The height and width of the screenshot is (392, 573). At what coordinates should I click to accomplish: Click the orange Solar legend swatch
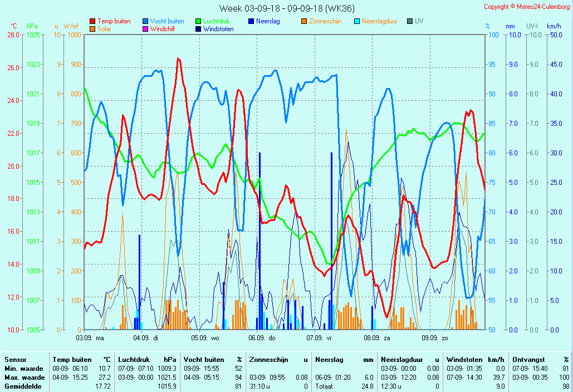92,29
